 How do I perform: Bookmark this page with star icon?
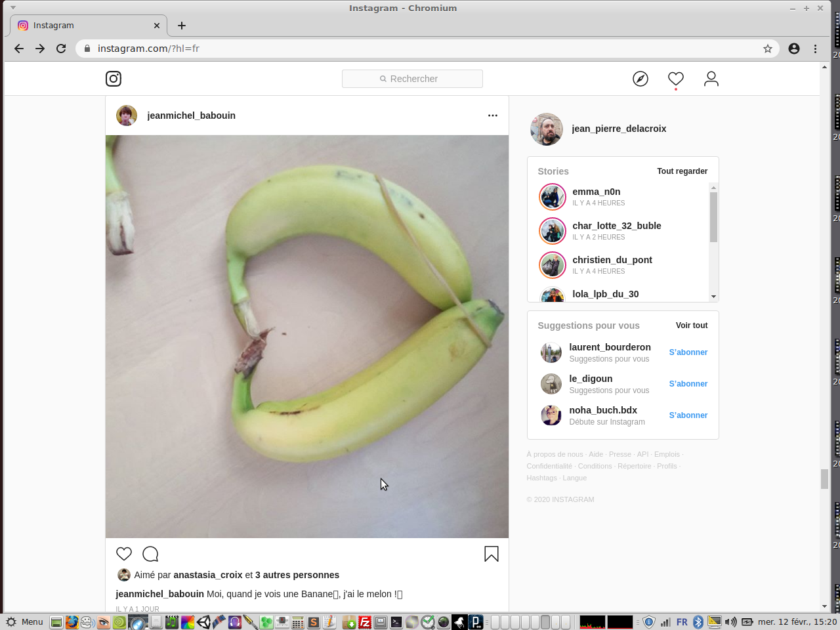768,49
